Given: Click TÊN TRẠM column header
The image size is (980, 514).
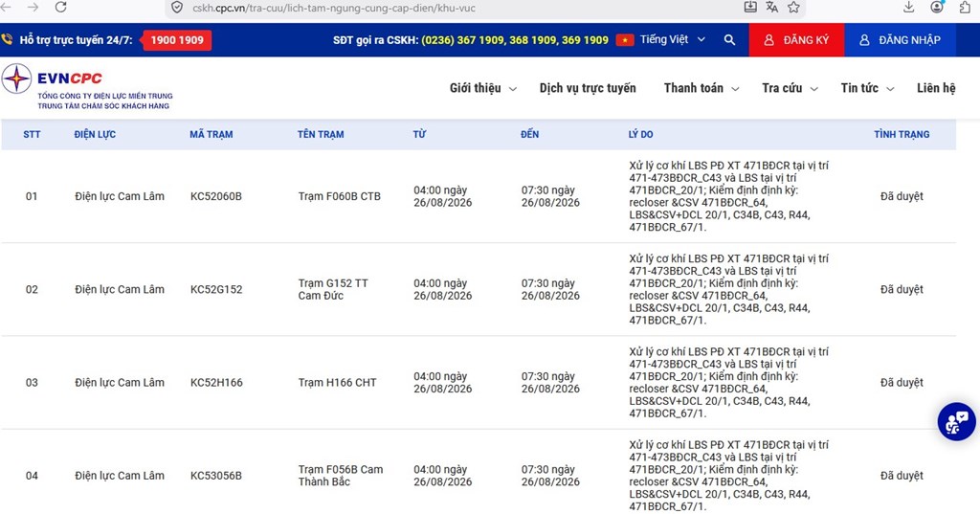Looking at the screenshot, I should (321, 134).
